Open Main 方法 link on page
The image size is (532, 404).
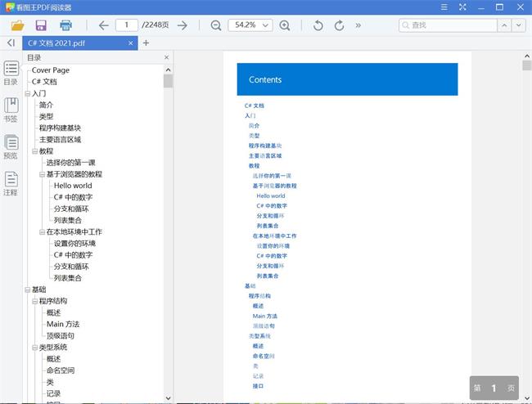pyautogui.click(x=265, y=316)
